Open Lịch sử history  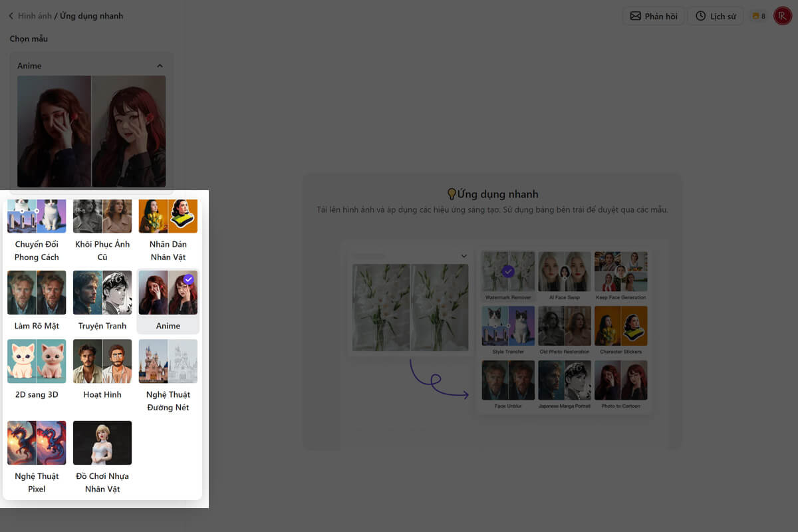click(x=716, y=16)
